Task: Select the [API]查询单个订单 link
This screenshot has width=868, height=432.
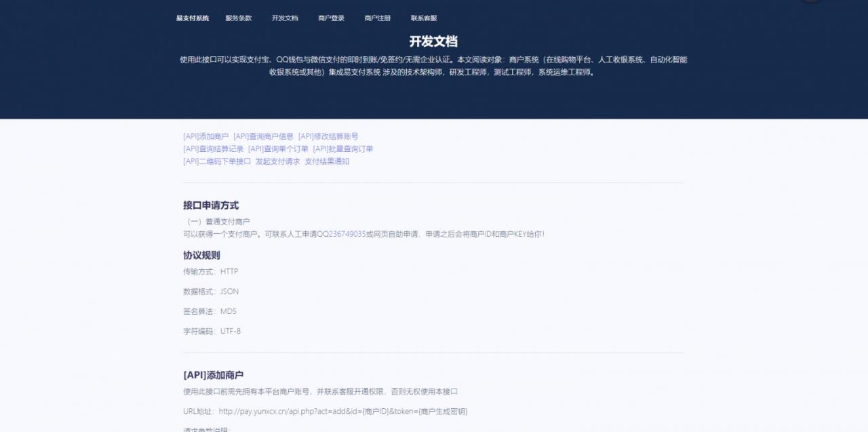Action: click(x=278, y=149)
